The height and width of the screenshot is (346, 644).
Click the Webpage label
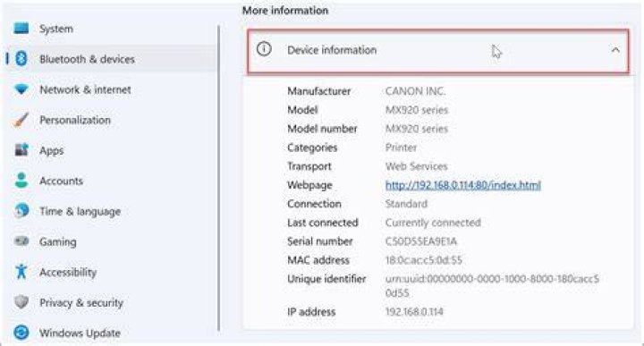tap(309, 186)
